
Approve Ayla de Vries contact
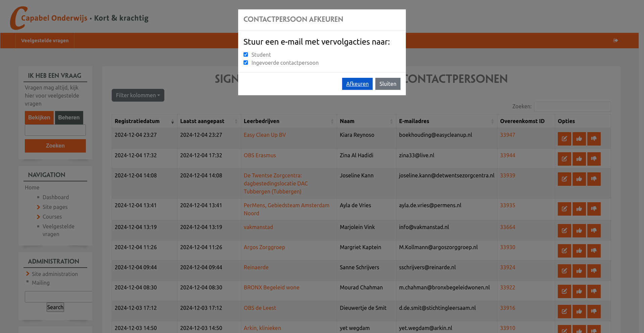(579, 209)
